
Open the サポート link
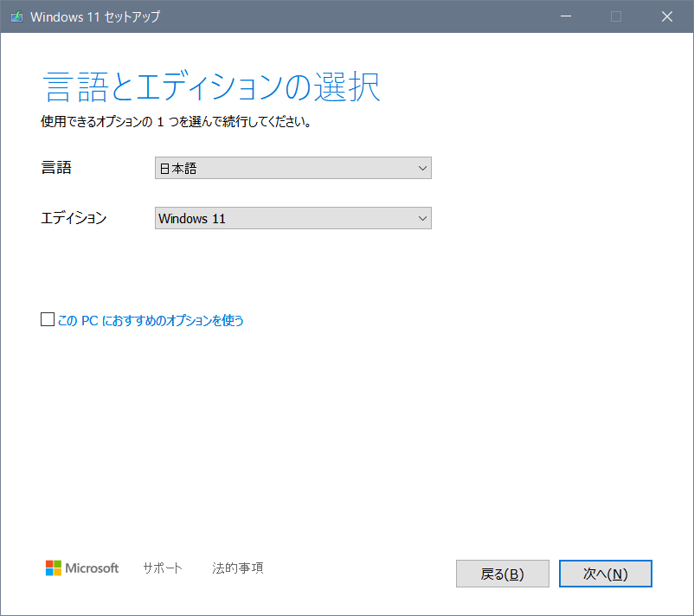163,568
